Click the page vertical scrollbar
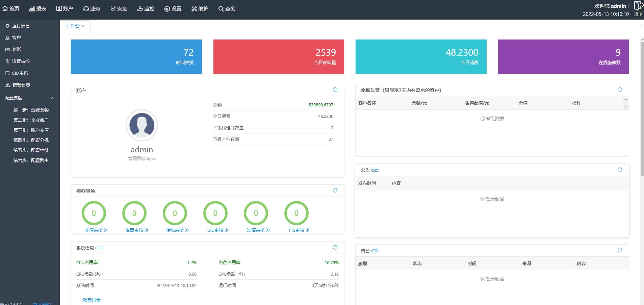The height and width of the screenshot is (305, 644). (642, 109)
